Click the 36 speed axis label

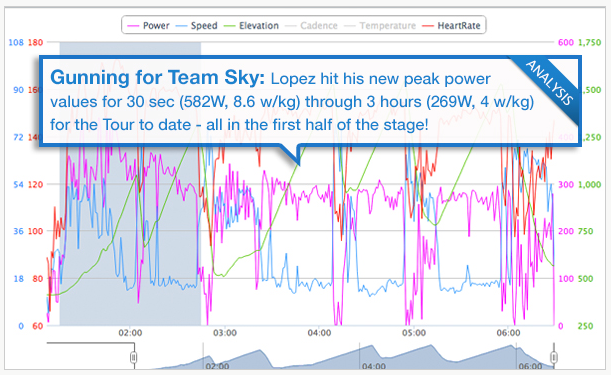(x=18, y=231)
